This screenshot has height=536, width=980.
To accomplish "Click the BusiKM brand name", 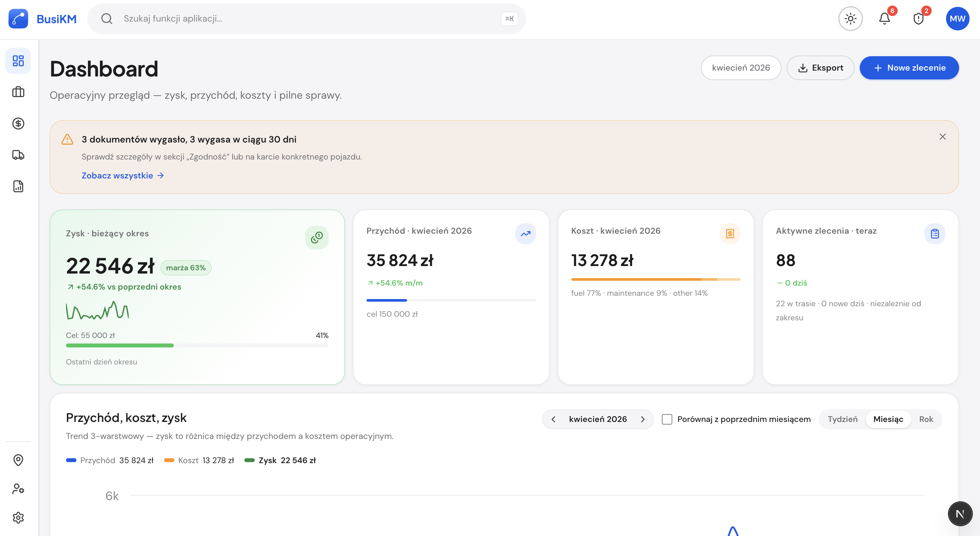I will tap(56, 19).
